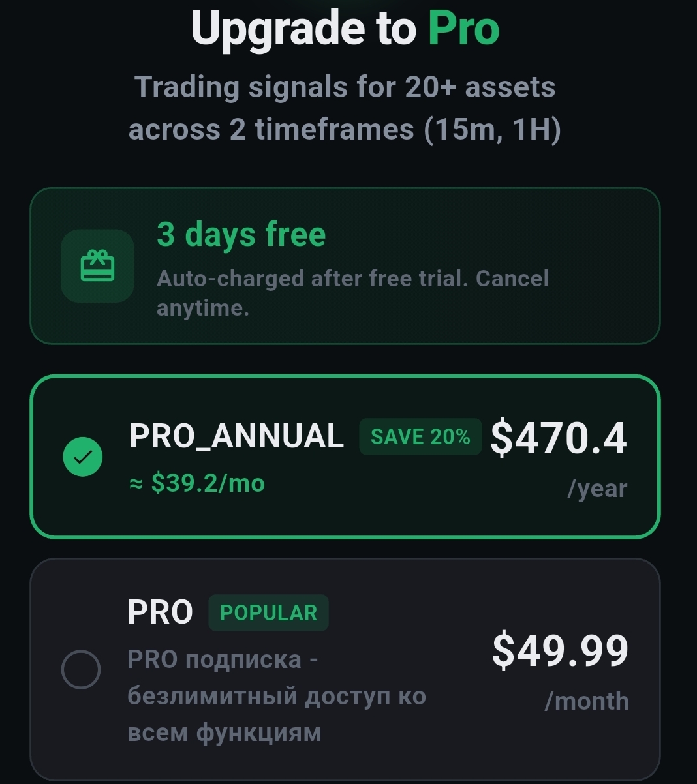Click the PRO_ANNUAL plan title

[x=236, y=436]
